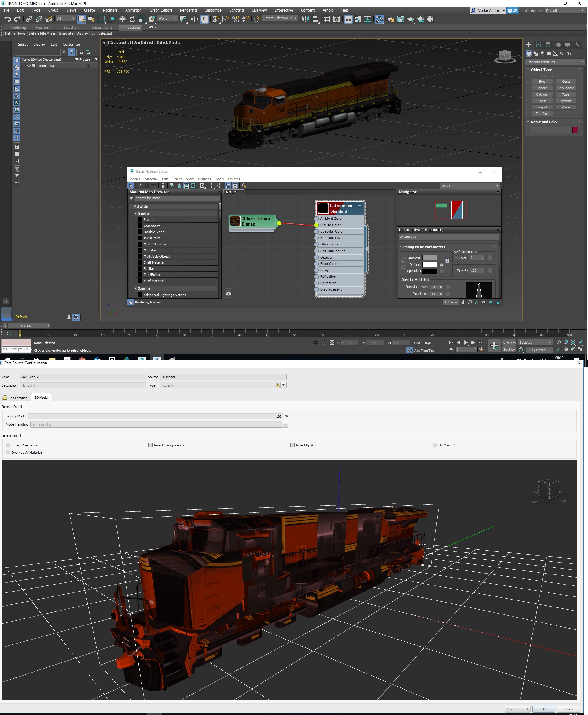Expand the Scanline materials group
This screenshot has height=715, width=588.
point(143,288)
